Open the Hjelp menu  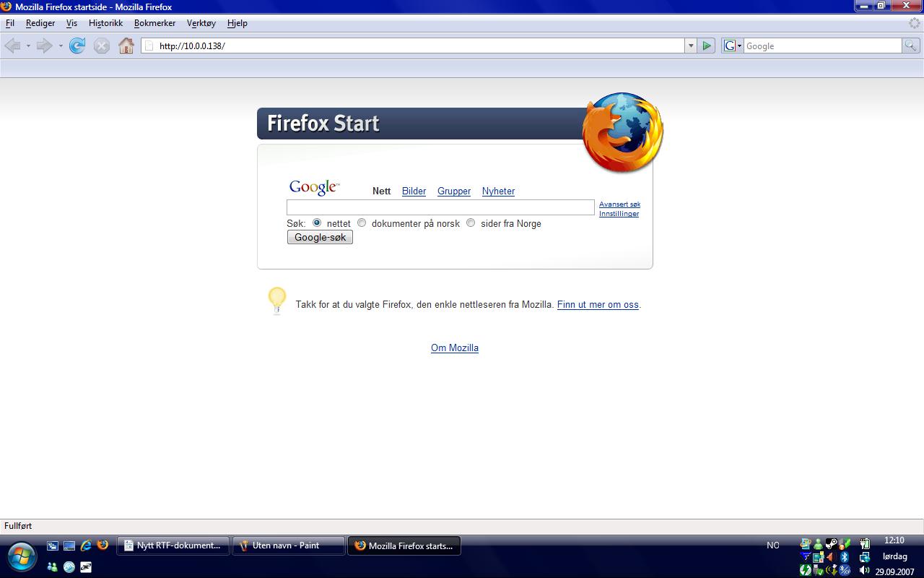tap(237, 23)
